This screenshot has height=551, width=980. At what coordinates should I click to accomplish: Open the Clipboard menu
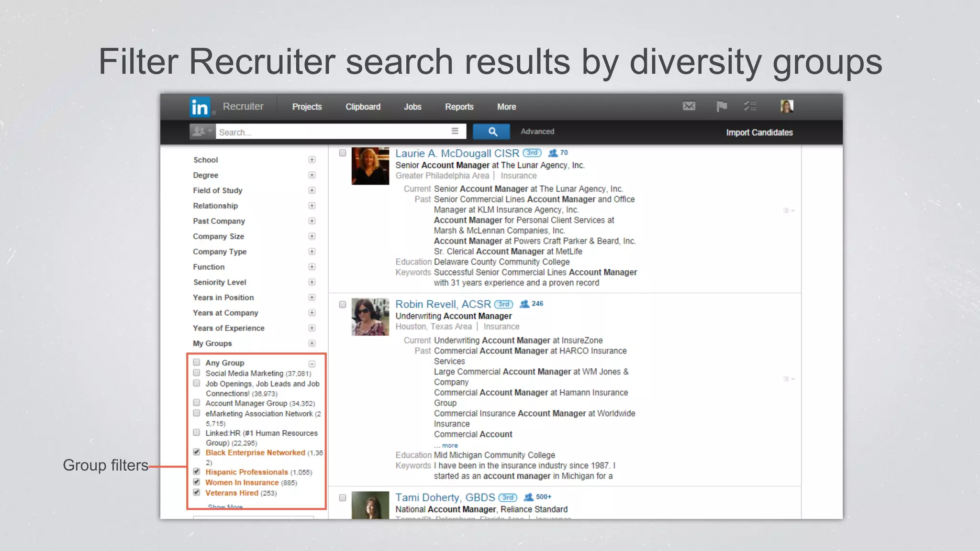[x=363, y=107]
